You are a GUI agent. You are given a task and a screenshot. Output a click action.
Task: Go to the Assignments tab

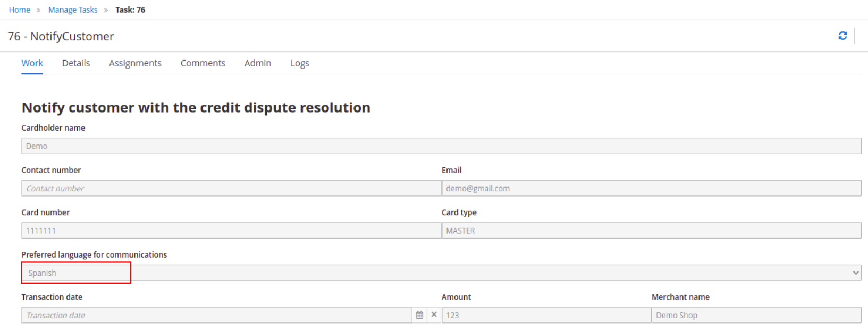[x=135, y=63]
